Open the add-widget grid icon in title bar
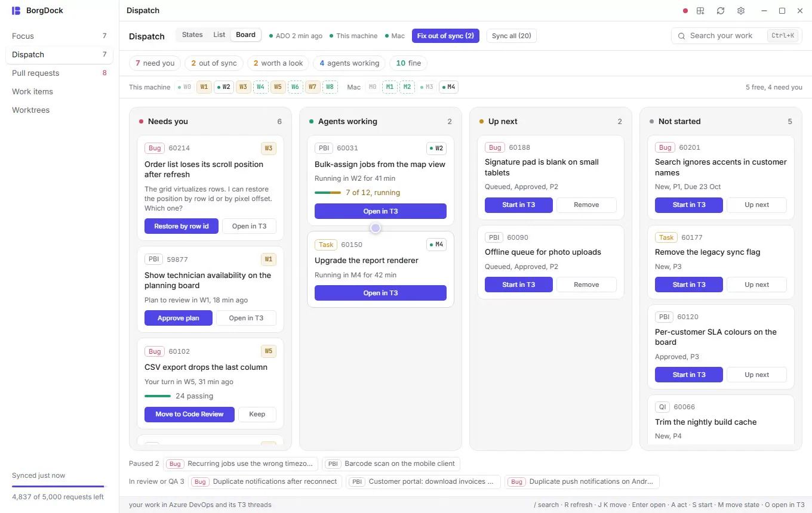This screenshot has height=513, width=812. [x=701, y=11]
